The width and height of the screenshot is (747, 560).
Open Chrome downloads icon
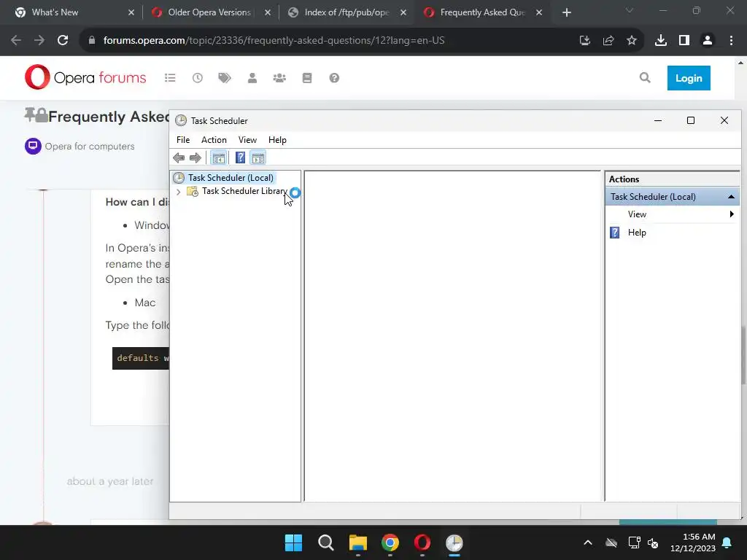[x=661, y=41]
